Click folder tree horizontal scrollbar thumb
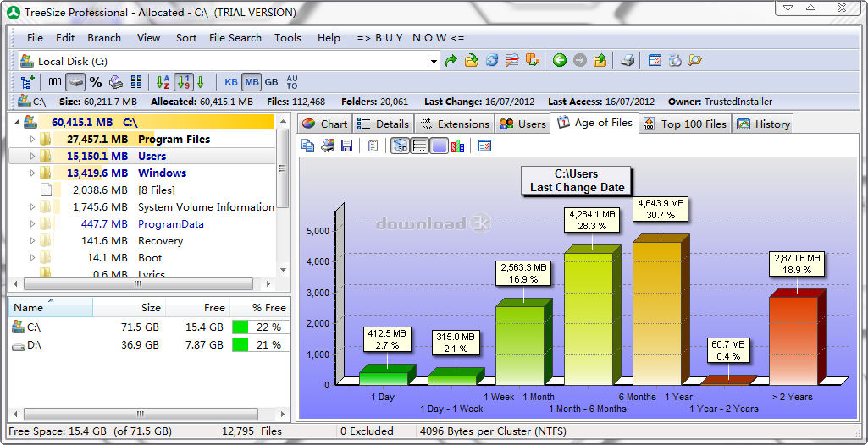This screenshot has height=445, width=868. (138, 283)
